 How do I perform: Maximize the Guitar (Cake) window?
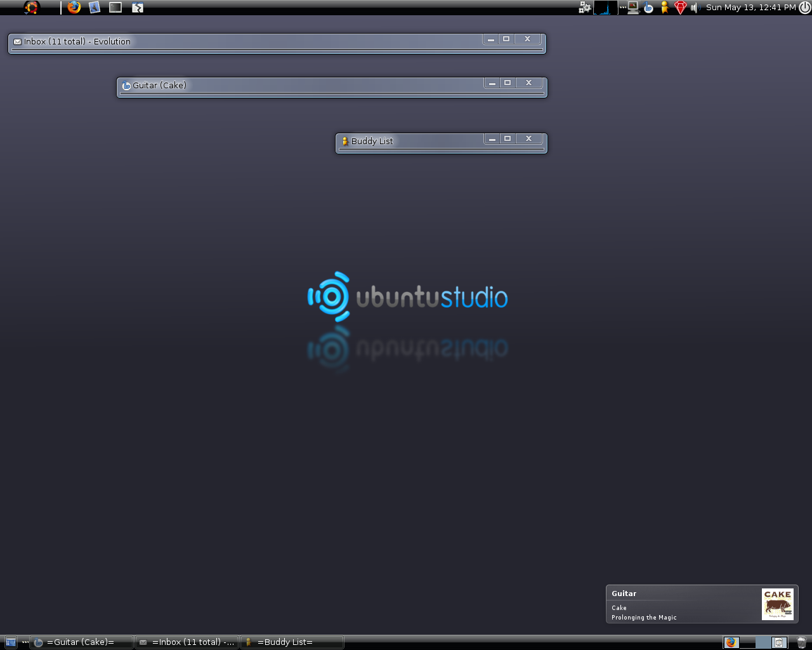[x=507, y=83]
